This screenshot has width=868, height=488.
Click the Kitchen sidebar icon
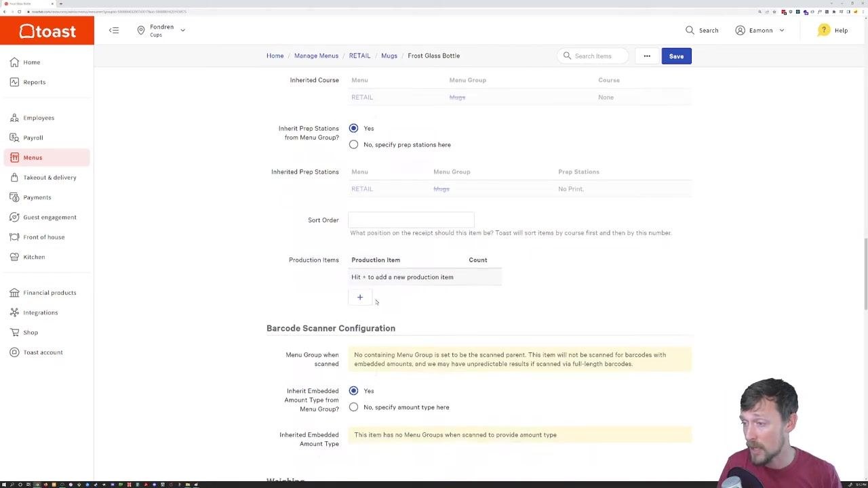pos(14,257)
